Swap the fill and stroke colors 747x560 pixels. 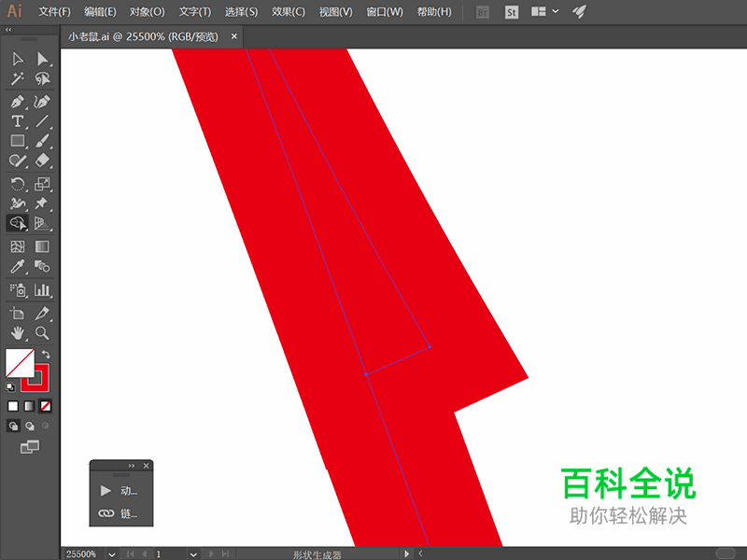click(x=44, y=353)
